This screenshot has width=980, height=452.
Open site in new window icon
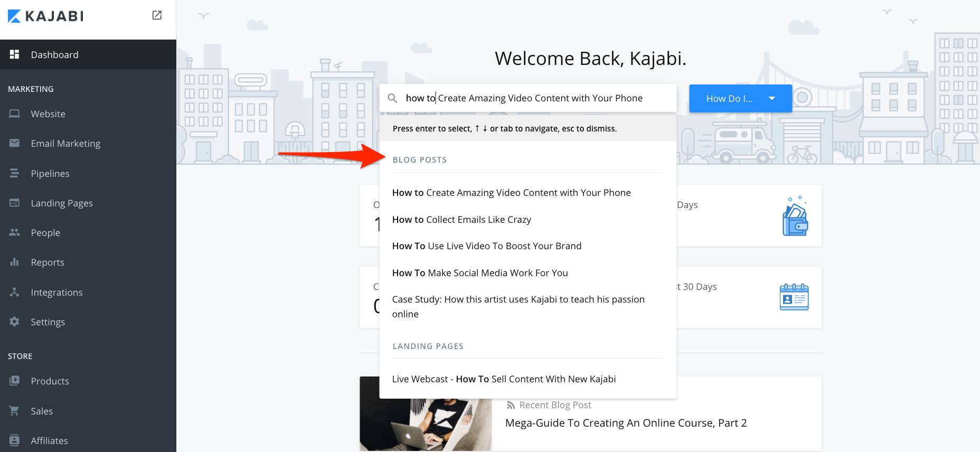click(x=157, y=15)
